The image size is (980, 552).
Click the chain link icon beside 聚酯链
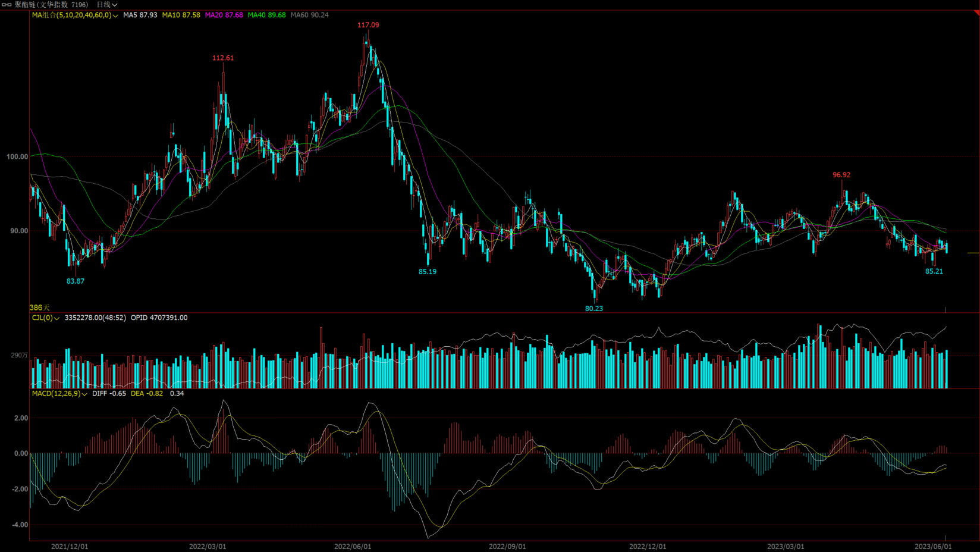(x=7, y=4)
